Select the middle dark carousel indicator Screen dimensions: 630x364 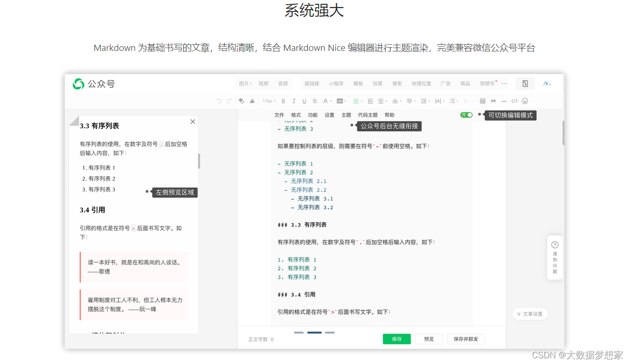[315, 333]
